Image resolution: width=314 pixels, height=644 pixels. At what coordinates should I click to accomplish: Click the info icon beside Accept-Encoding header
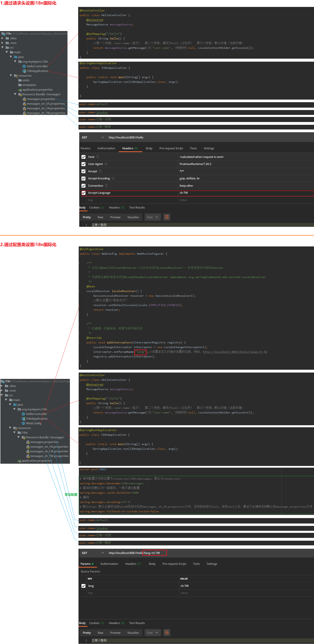tap(113, 178)
